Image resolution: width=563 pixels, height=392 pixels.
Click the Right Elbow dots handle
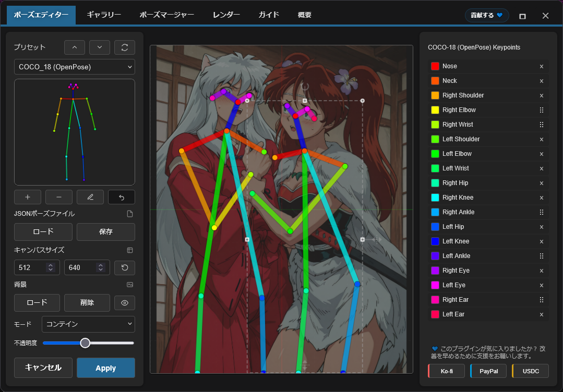click(x=542, y=110)
